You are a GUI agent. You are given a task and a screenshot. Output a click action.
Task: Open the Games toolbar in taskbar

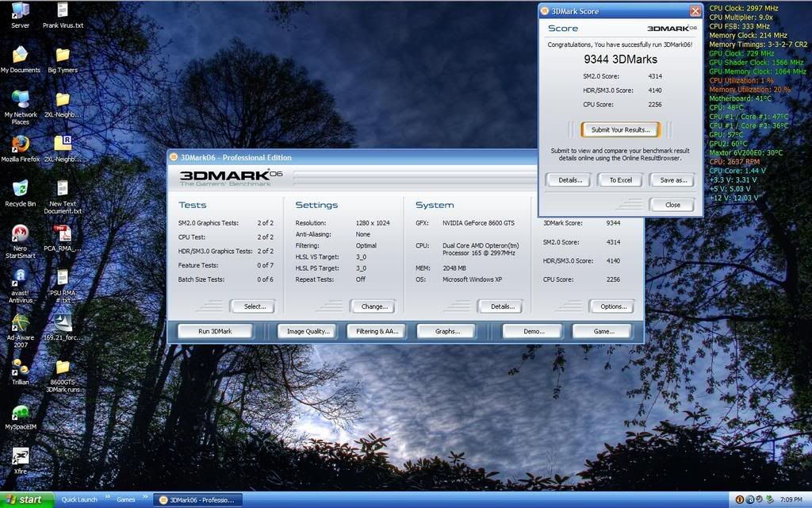126,500
